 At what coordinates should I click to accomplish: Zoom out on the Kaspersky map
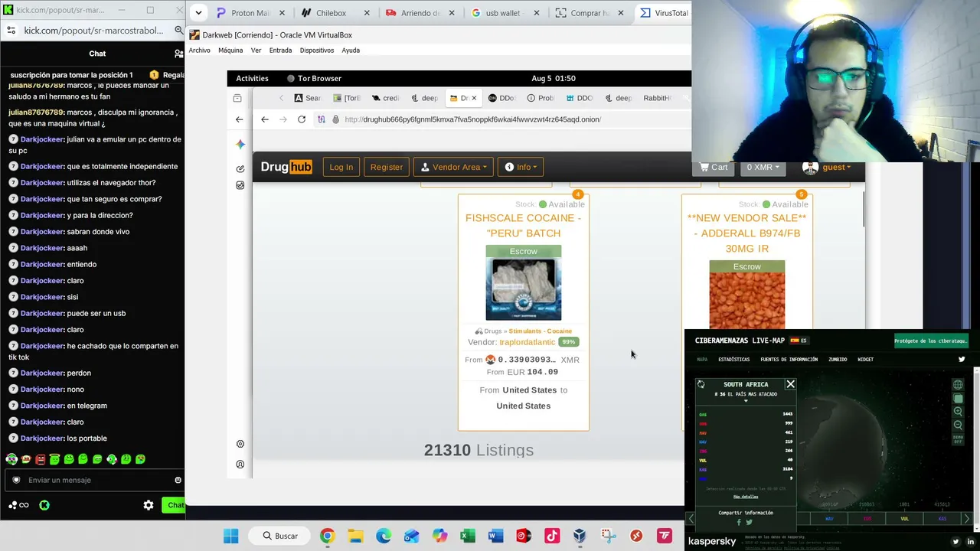pos(958,425)
